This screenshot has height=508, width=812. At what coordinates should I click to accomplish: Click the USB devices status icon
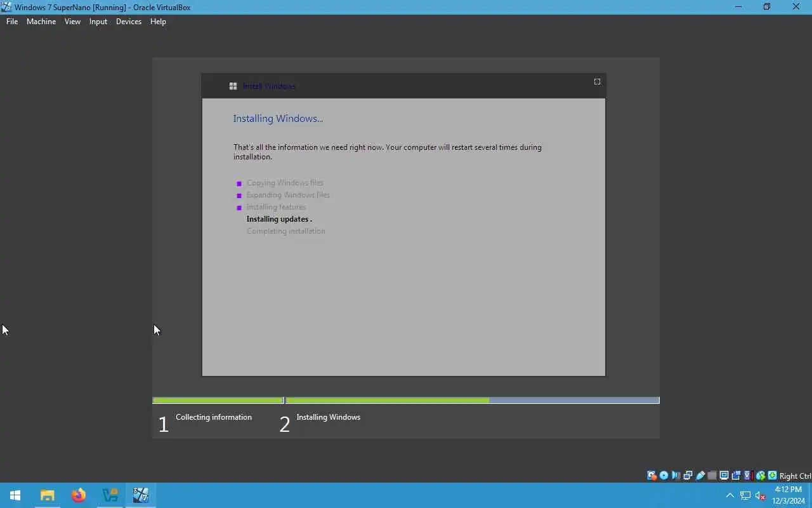click(x=700, y=476)
